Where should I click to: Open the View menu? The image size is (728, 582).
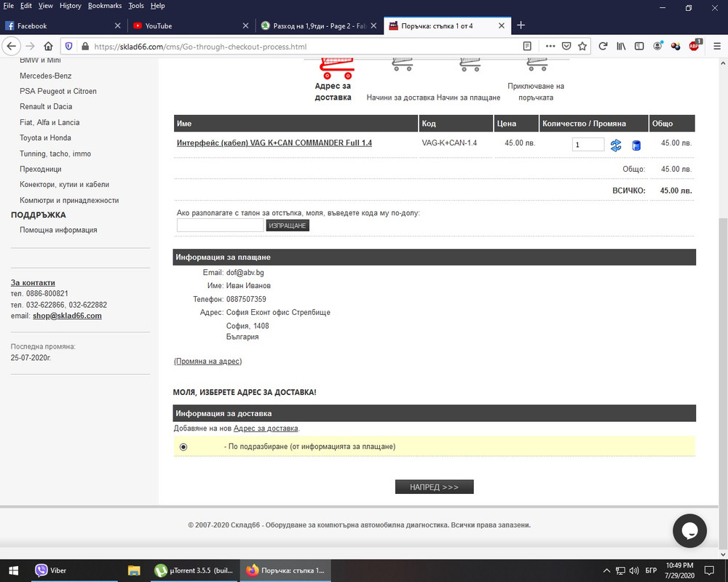point(45,6)
